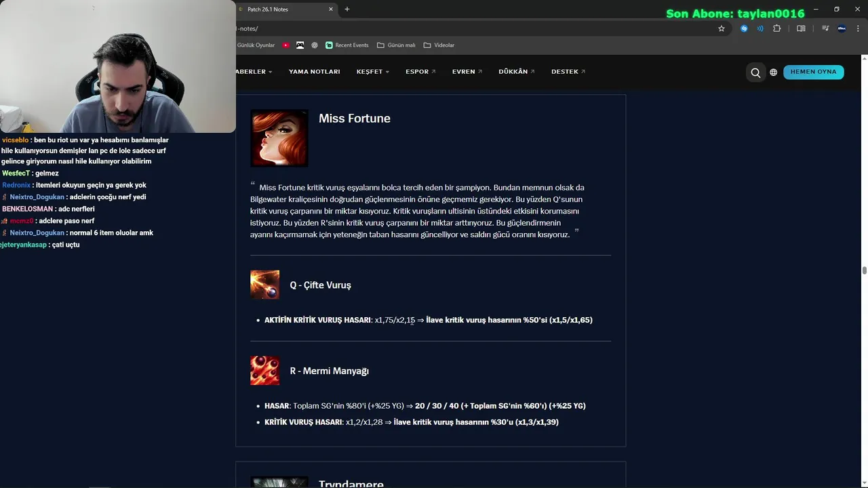Click the Tryndamere heading
Viewport: 868px width, 488px height.
click(x=351, y=484)
